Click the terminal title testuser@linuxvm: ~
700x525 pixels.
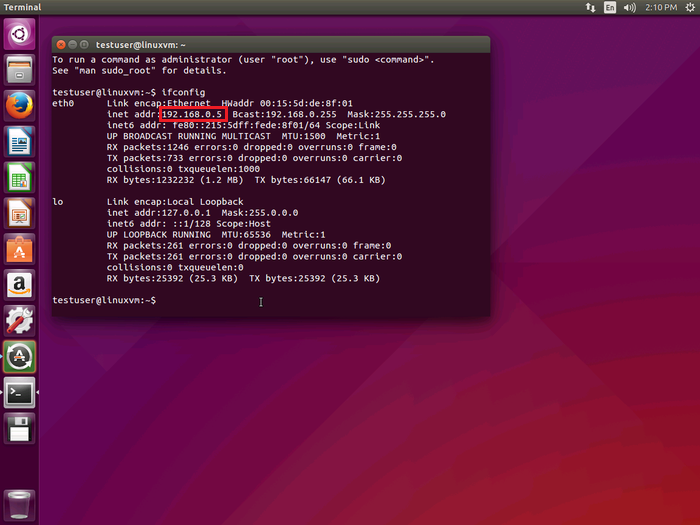tap(141, 45)
